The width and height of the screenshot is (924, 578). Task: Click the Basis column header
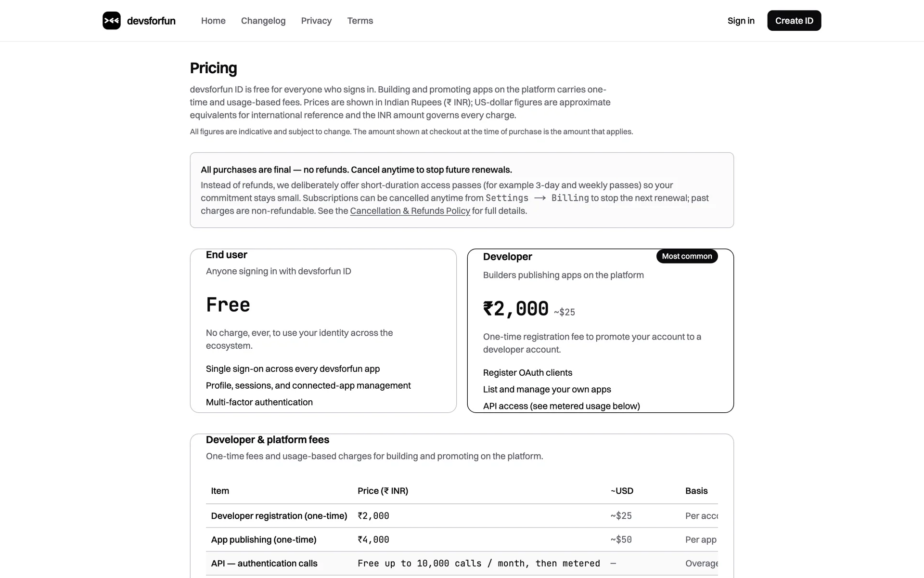click(696, 491)
